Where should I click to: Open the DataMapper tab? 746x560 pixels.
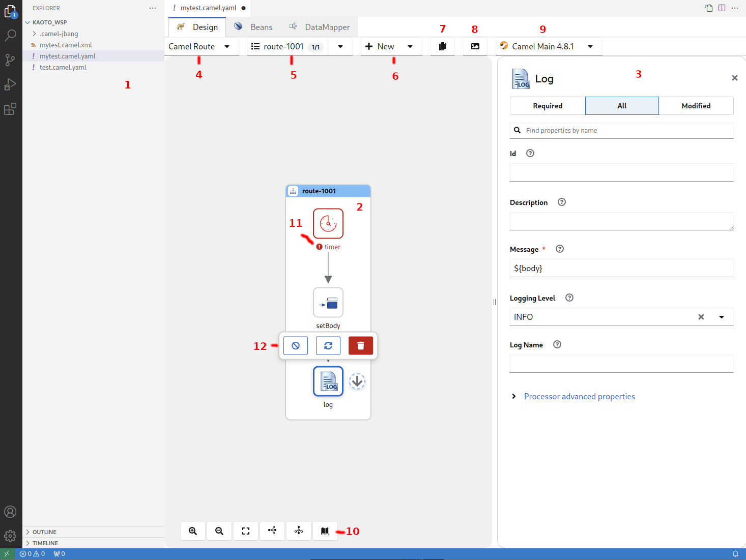pyautogui.click(x=320, y=27)
